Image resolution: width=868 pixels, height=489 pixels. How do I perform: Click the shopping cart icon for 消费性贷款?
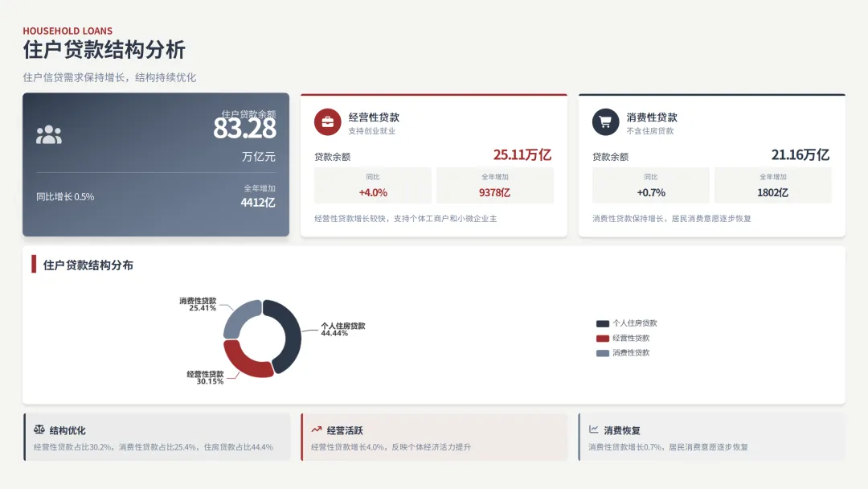coord(606,121)
